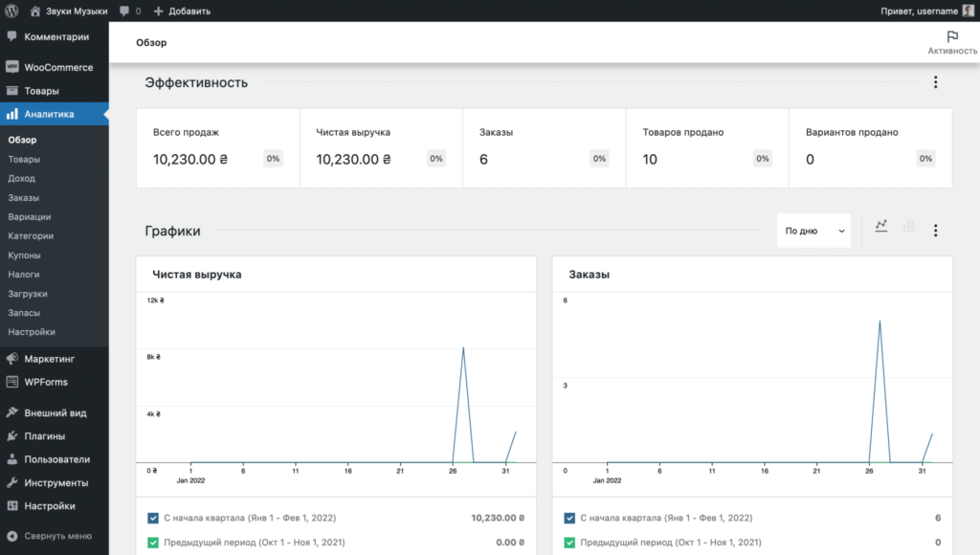The width and height of the screenshot is (980, 555).
Task: Open the Эффективность section options menu
Action: coord(936,82)
